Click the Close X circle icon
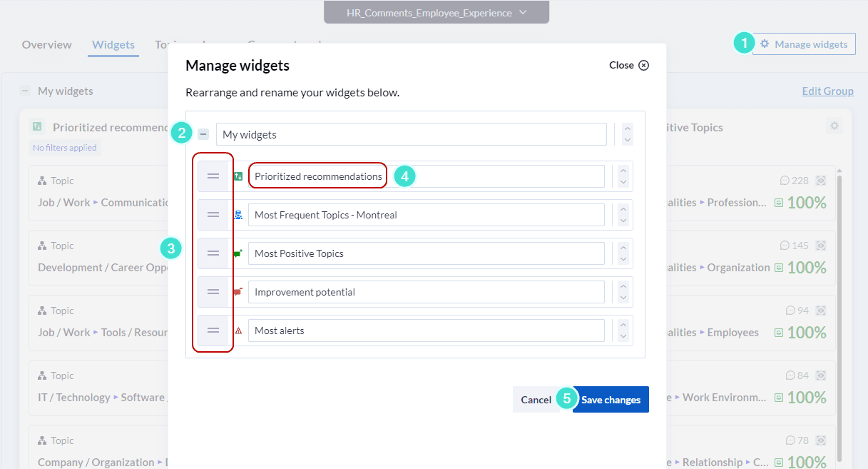This screenshot has height=469, width=868. coord(643,65)
